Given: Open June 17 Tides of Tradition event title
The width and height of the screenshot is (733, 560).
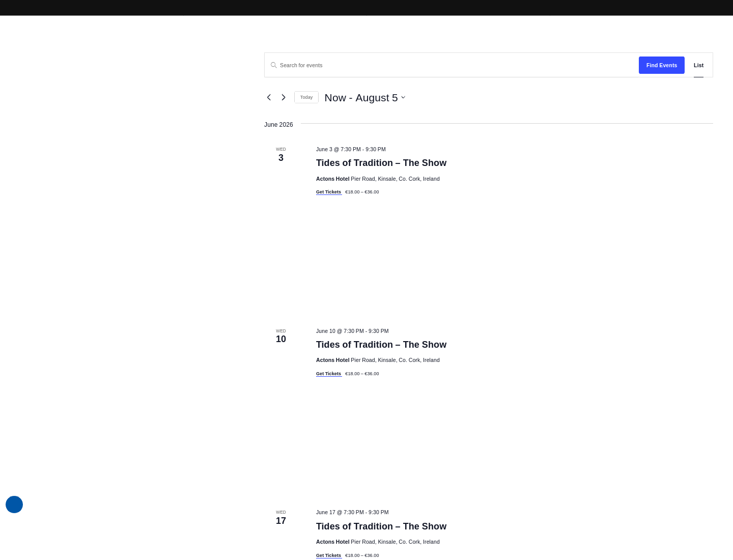Looking at the screenshot, I should [x=381, y=526].
